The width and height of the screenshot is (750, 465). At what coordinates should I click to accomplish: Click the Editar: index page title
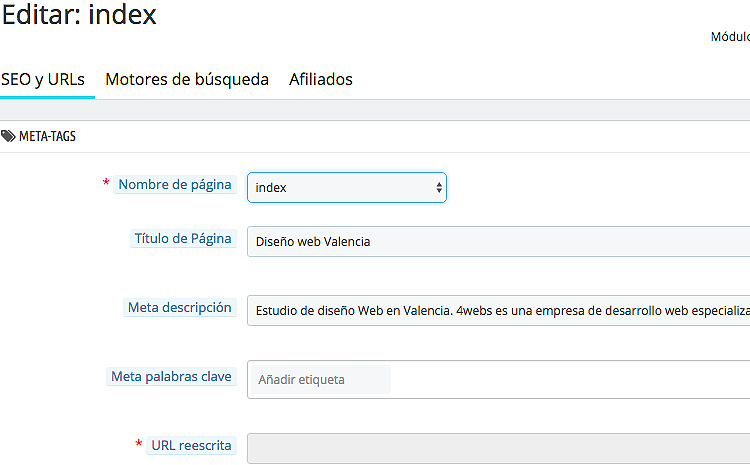pos(79,14)
